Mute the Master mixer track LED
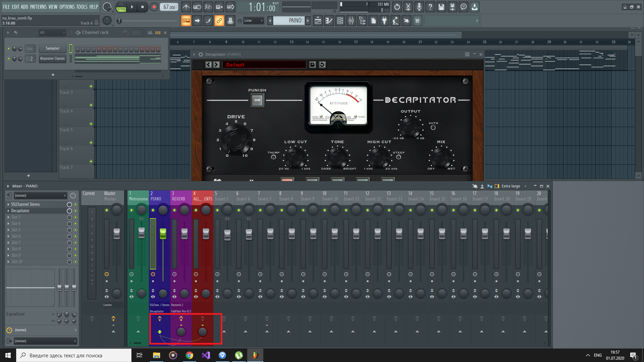Viewport: 644px width, 362px height. [107, 210]
